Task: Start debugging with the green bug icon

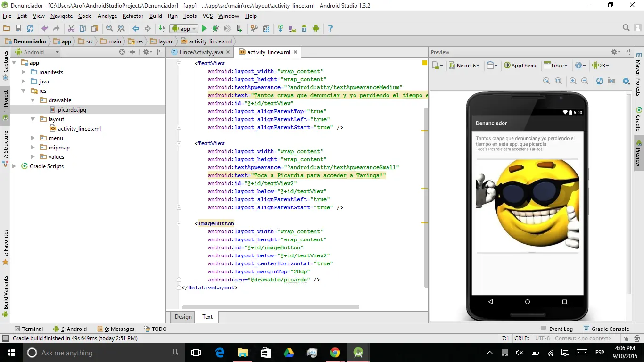Action: (216, 29)
